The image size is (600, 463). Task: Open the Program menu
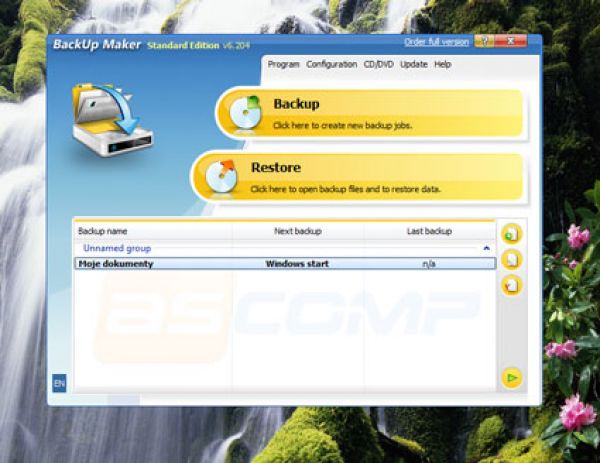pos(283,64)
